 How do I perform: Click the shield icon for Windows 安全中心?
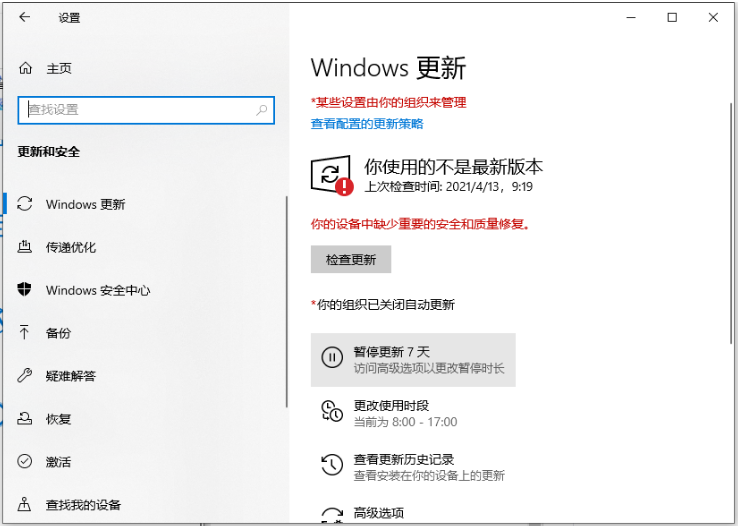tap(24, 289)
